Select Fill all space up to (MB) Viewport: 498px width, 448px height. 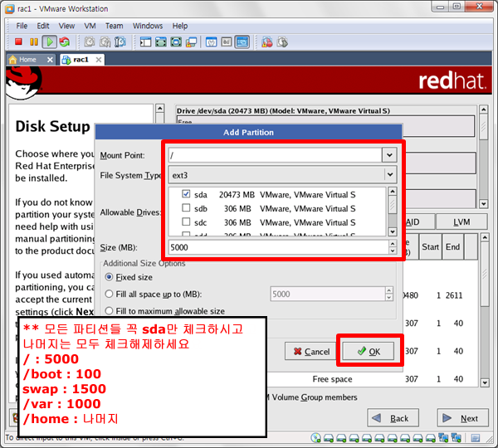[x=109, y=294]
